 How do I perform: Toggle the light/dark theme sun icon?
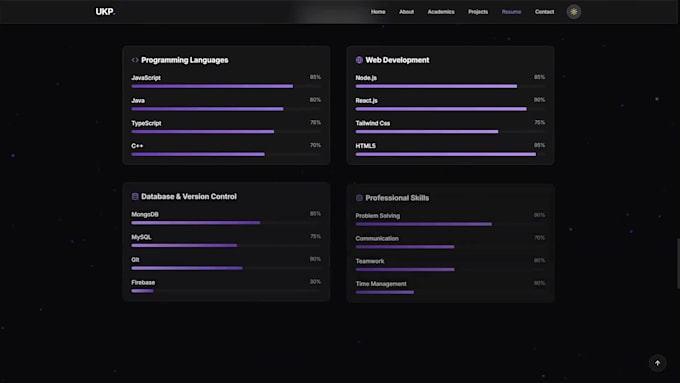coord(574,12)
